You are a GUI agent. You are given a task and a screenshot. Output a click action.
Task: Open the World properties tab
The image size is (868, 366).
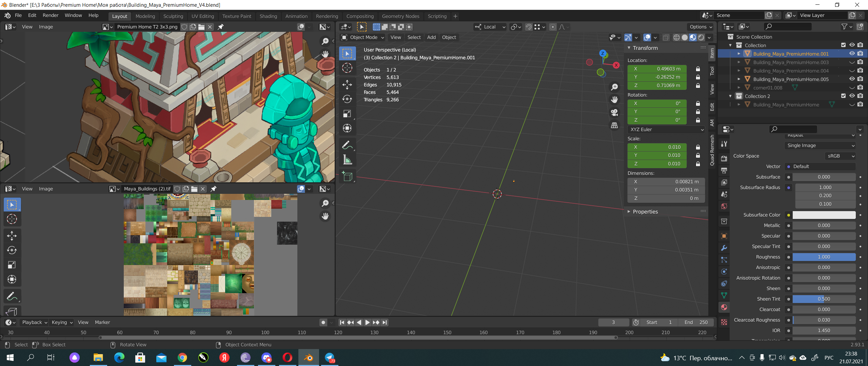click(x=724, y=206)
